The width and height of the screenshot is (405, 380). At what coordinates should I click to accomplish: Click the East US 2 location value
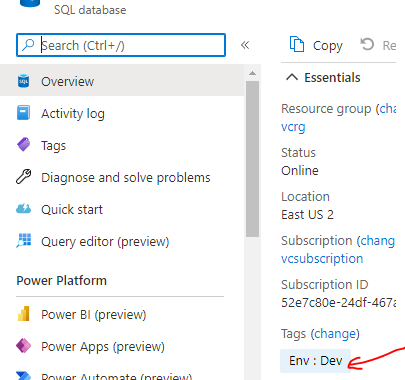307,215
